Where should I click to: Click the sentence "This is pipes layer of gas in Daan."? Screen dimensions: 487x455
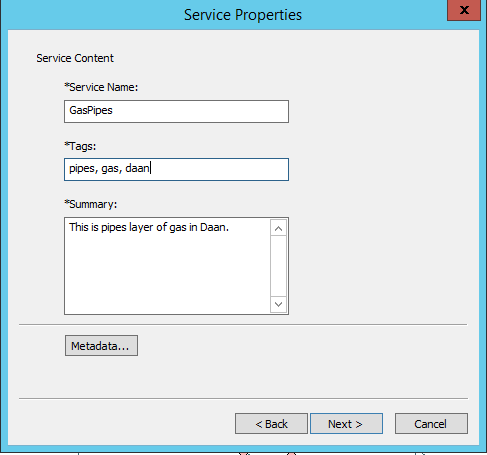point(149,227)
